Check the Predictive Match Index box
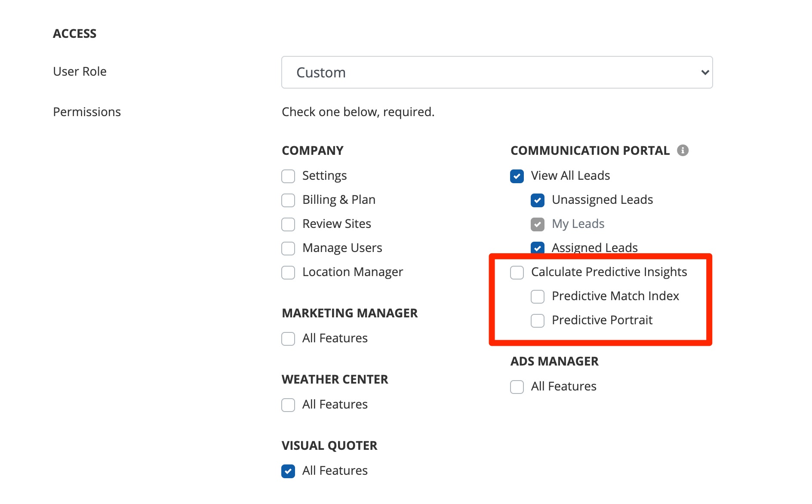The width and height of the screenshot is (812, 504). tap(538, 297)
